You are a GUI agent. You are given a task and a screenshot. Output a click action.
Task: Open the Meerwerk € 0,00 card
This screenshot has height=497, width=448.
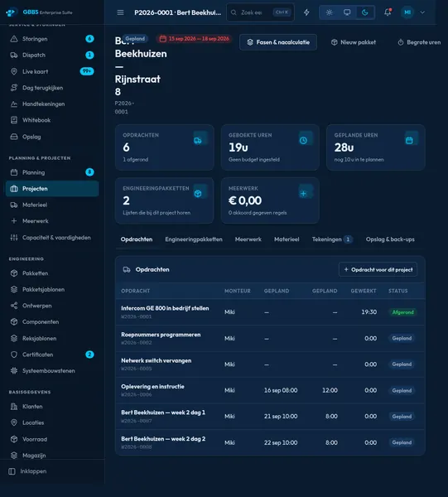pos(270,200)
